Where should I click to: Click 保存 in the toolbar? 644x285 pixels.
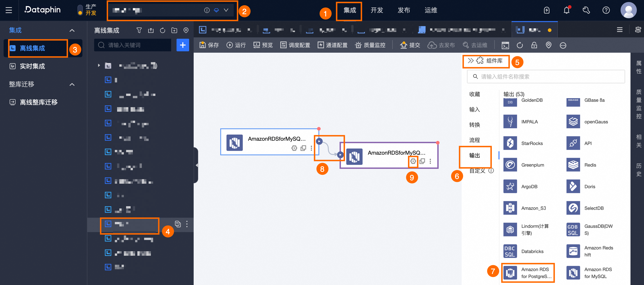click(209, 45)
